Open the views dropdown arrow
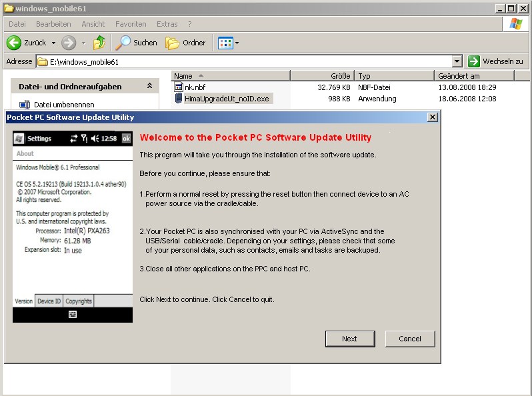The image size is (532, 396). [237, 43]
